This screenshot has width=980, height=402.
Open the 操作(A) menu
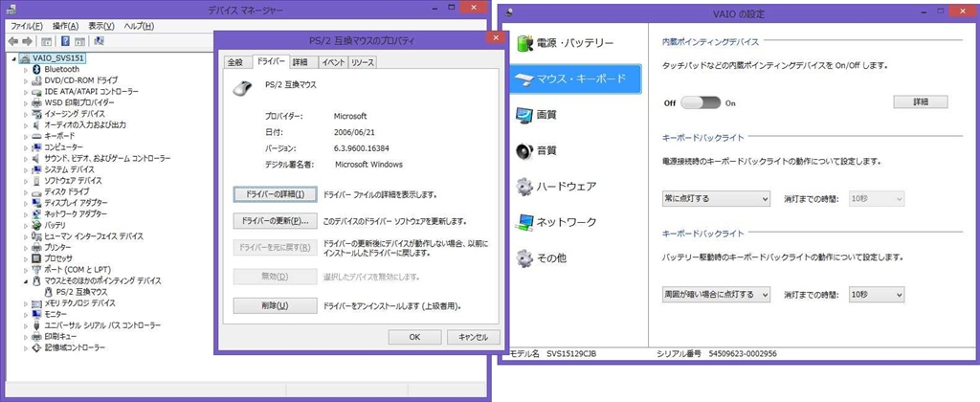[66, 26]
